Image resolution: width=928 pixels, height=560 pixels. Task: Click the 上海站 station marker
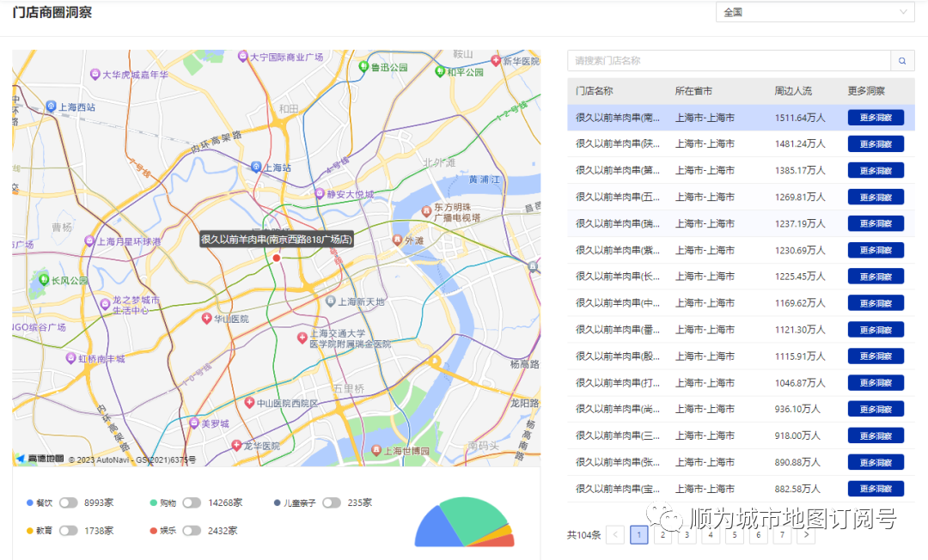(256, 167)
